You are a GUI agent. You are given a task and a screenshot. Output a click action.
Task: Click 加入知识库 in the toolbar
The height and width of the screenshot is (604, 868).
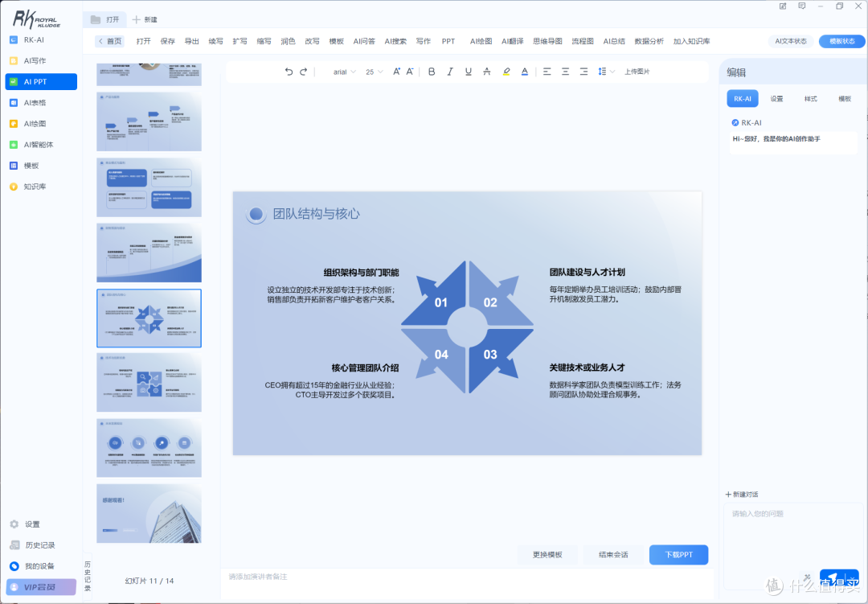pos(691,42)
